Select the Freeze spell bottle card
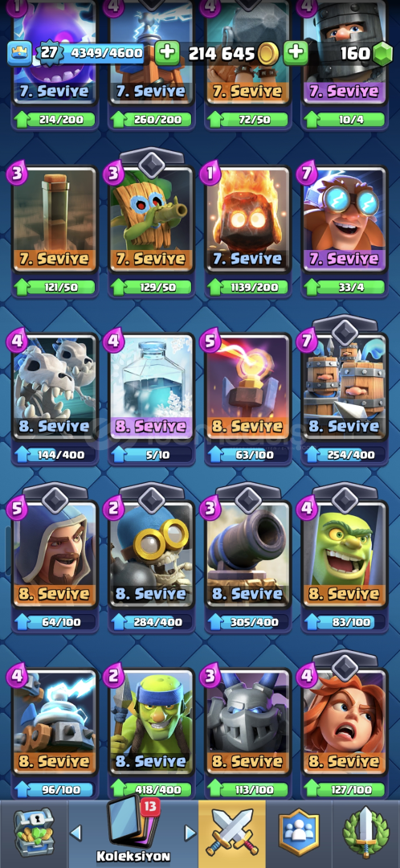This screenshot has height=868, width=400. click(x=151, y=387)
